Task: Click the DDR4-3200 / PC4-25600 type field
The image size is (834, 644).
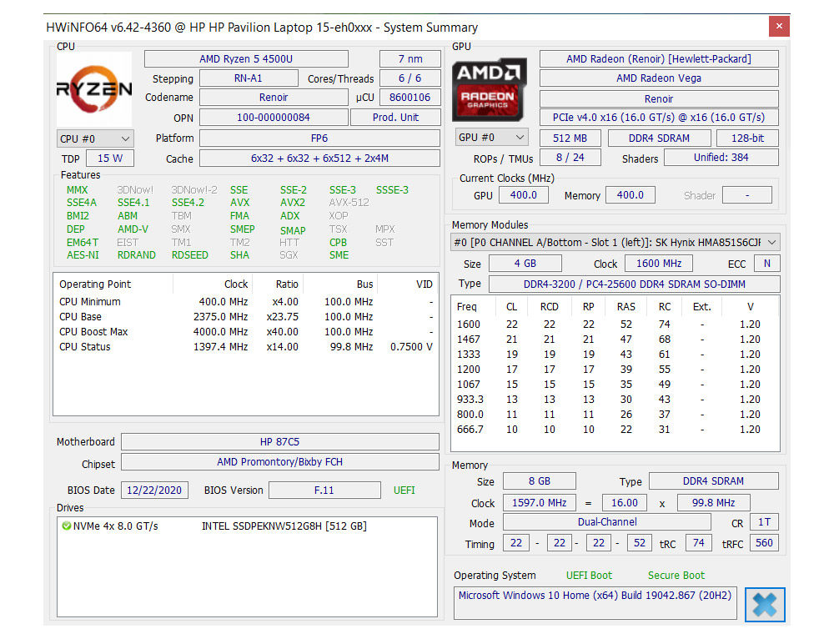Action: click(635, 284)
